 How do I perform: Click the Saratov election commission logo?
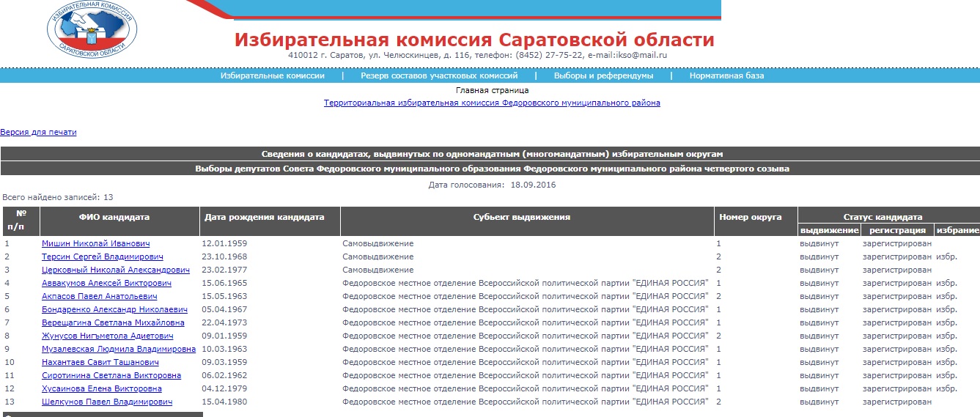click(92, 29)
